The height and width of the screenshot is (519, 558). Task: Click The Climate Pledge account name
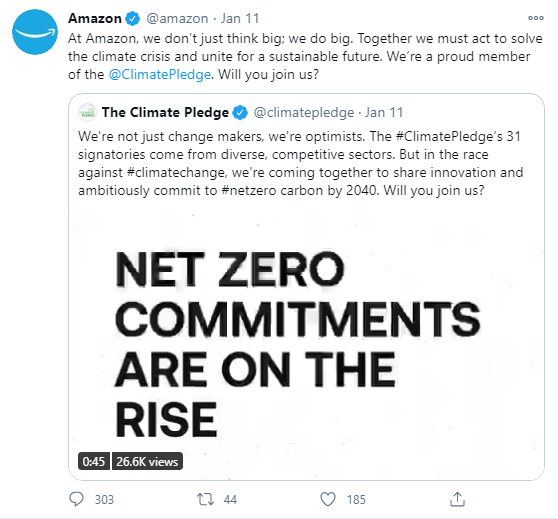point(165,112)
